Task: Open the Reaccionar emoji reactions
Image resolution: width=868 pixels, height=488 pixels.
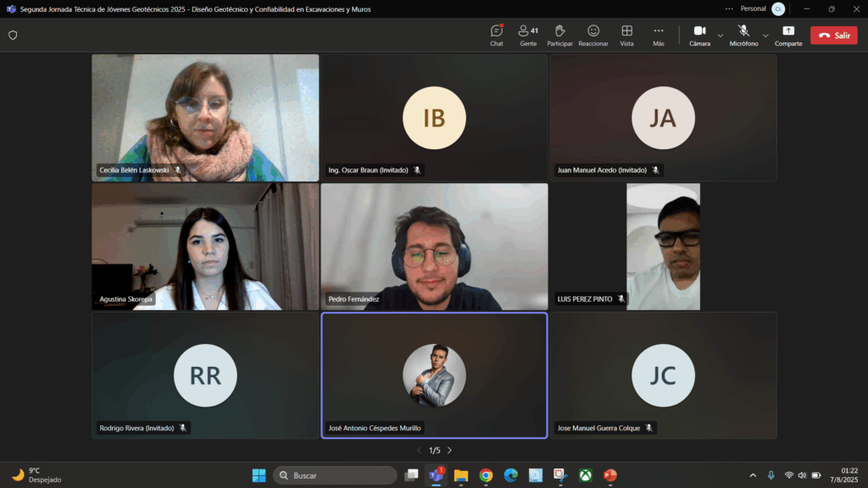Action: coord(593,35)
